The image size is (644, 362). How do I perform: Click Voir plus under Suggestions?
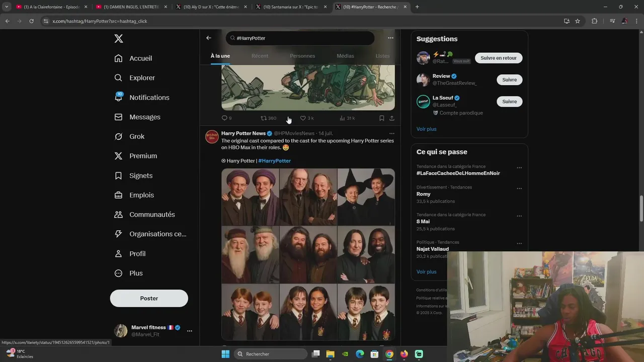(x=426, y=129)
